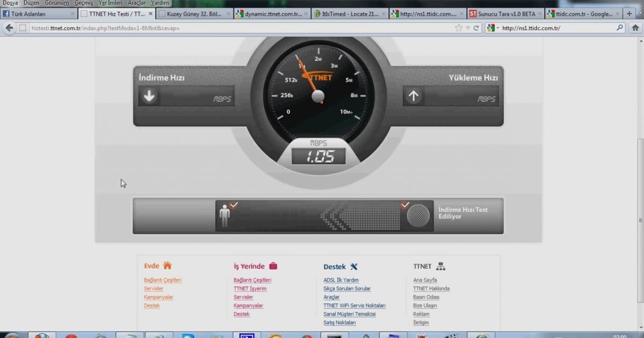Viewport: 644px width, 338px height.
Task: Open Satış Noktaları link
Action: 340,323
